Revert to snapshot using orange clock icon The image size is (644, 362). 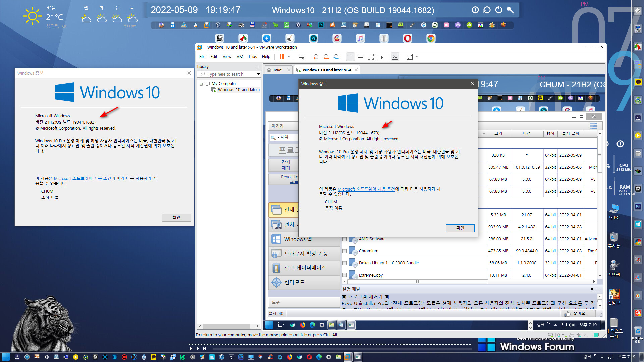click(326, 57)
